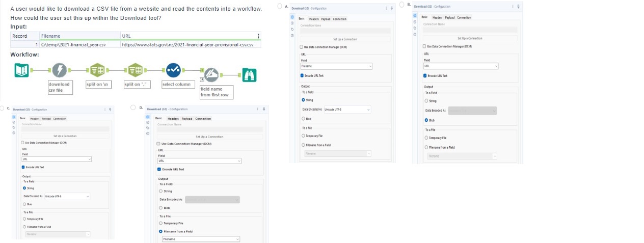Click the gear icon in option D sidebar
Screen dimensions: 644x243
tap(148, 118)
